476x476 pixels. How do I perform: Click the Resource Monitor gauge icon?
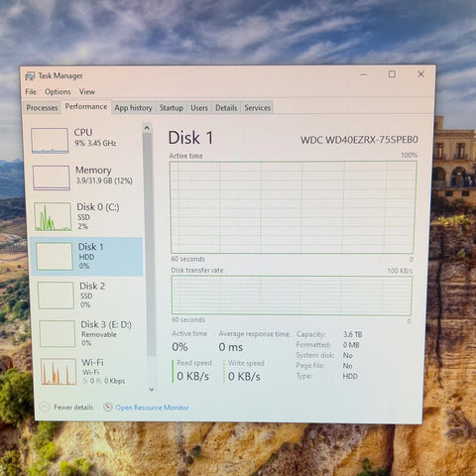point(108,408)
